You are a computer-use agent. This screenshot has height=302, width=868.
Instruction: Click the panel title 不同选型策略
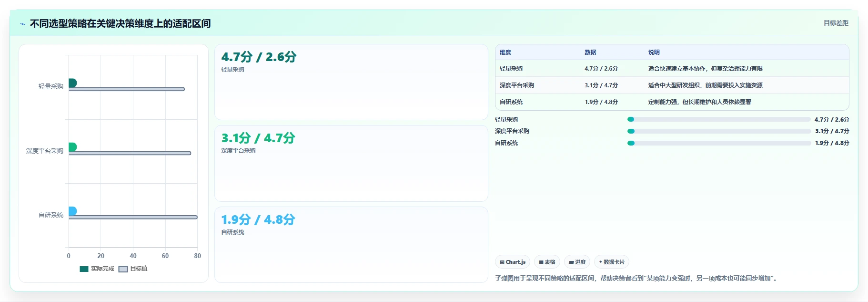[120, 23]
